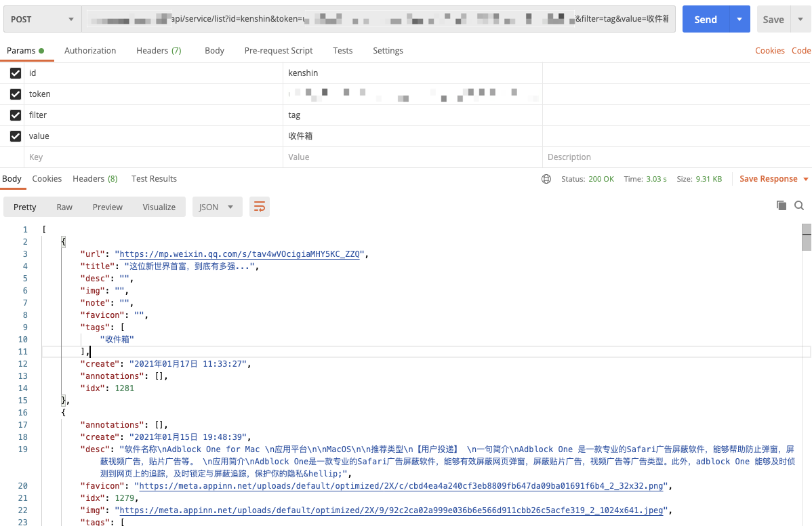812x526 pixels.
Task: Open the Pre-request Script tab
Action: [x=279, y=51]
